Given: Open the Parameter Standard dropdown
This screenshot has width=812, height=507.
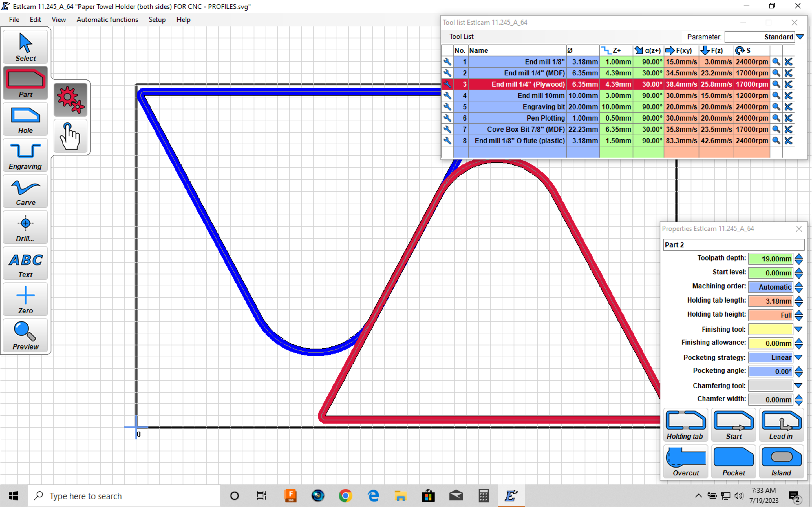Looking at the screenshot, I should click(x=800, y=37).
